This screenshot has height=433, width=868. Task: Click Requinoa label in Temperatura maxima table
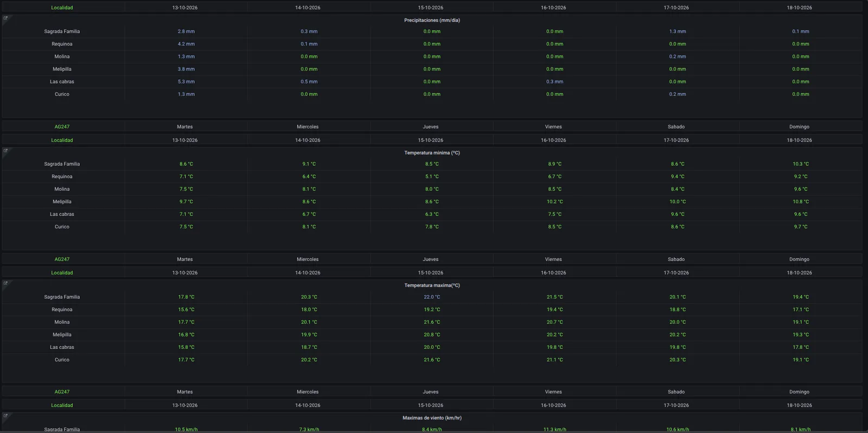point(62,310)
